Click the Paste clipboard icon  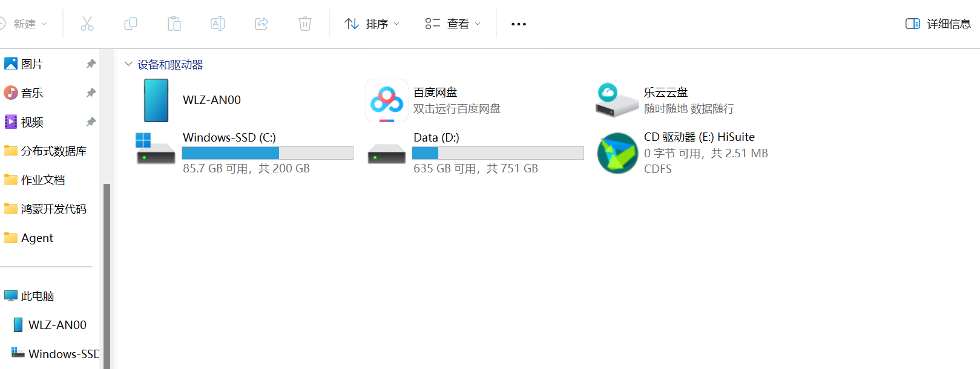coord(174,24)
